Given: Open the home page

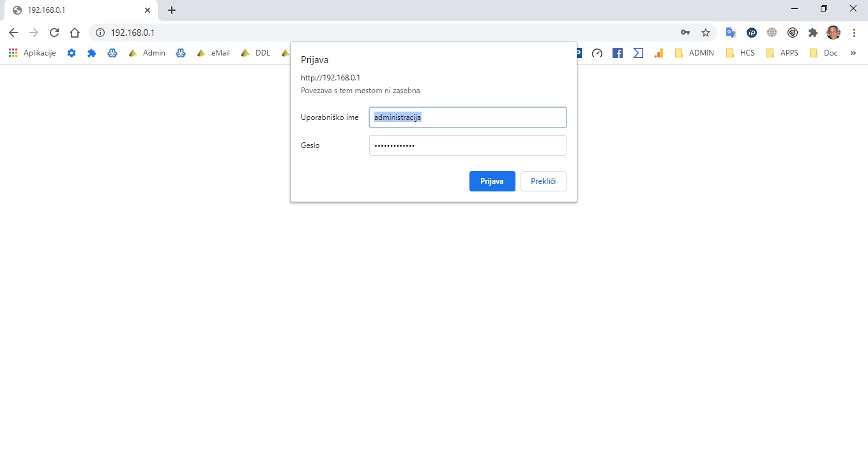Looking at the screenshot, I should tap(75, 33).
